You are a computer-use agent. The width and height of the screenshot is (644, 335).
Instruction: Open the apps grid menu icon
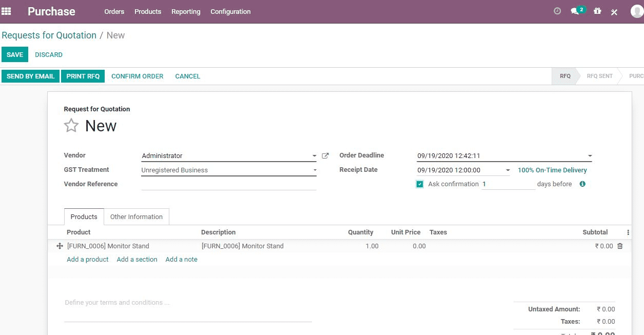[x=6, y=11]
